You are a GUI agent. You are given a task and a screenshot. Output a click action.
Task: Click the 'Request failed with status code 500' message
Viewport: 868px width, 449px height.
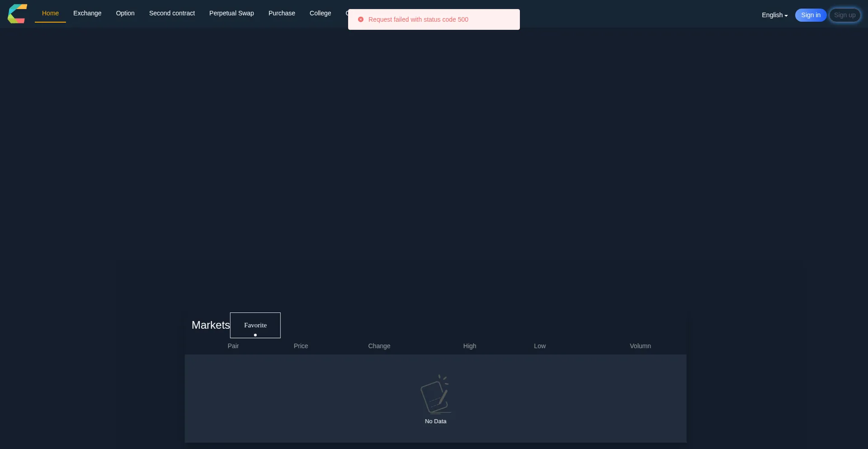(x=418, y=19)
